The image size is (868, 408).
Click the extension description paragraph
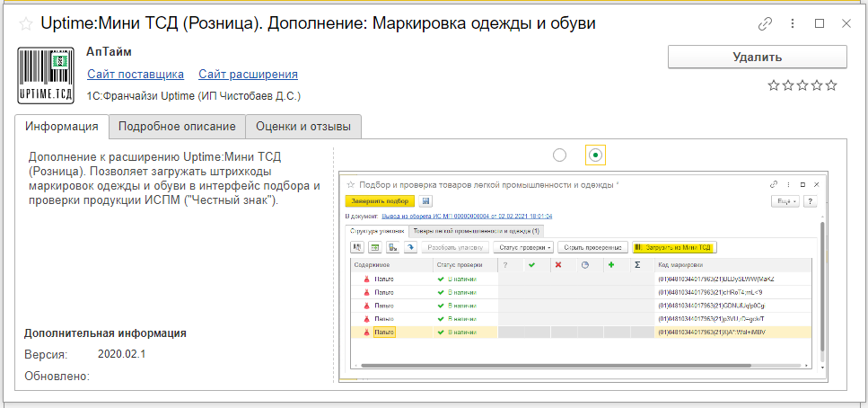point(174,179)
